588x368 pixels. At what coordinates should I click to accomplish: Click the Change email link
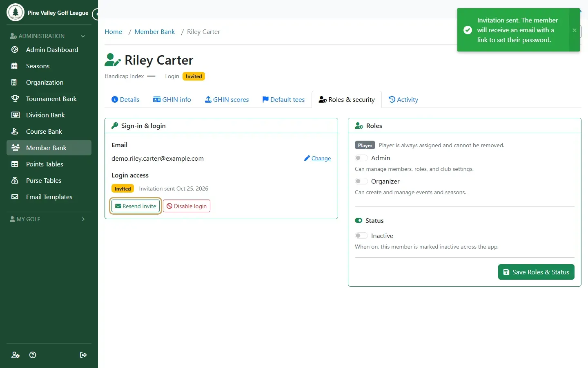(x=317, y=158)
